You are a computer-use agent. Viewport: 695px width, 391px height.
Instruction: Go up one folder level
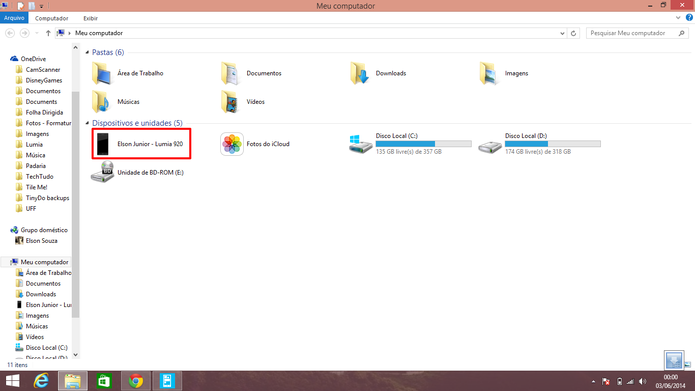[48, 33]
